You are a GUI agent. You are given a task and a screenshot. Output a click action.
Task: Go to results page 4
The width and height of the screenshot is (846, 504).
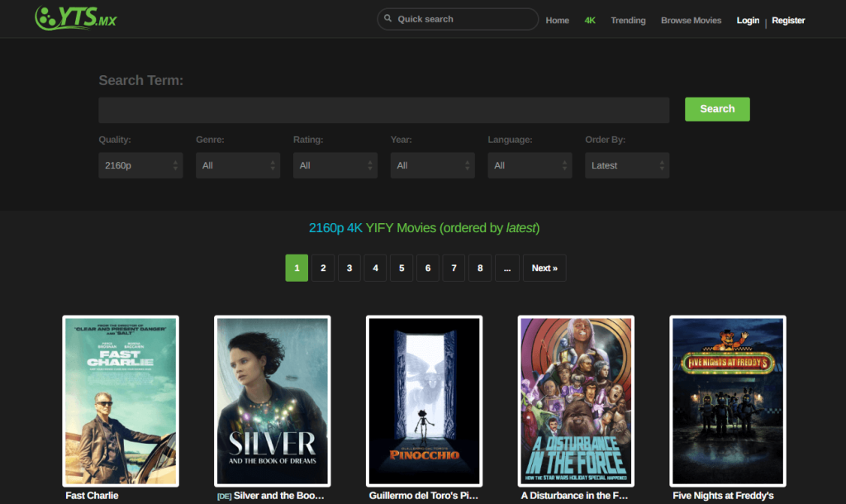tap(376, 268)
